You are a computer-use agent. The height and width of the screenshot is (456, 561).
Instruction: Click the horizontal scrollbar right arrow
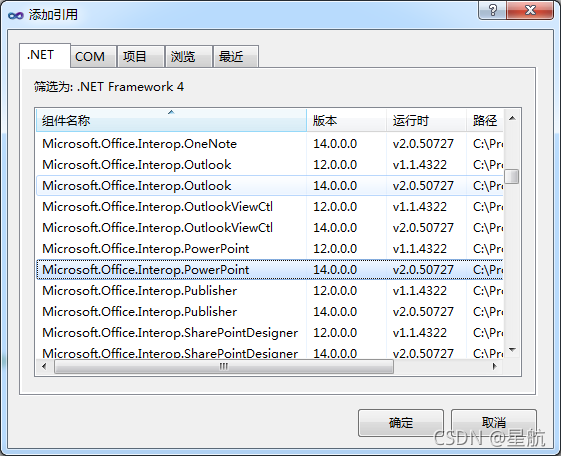(494, 367)
